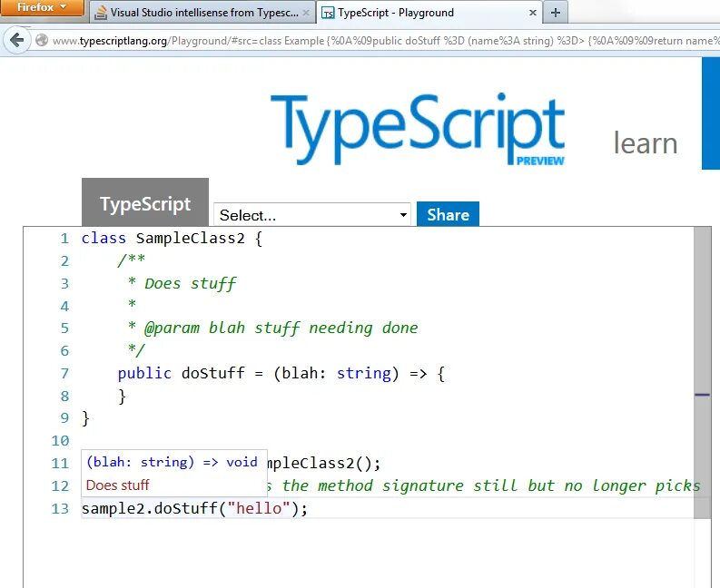
Task: Open the Firefox application menu button
Action: 42,8
